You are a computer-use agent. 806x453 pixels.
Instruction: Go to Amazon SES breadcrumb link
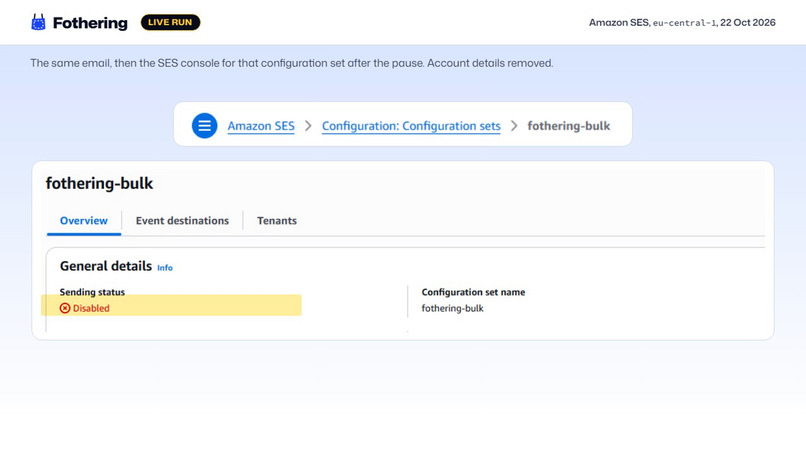tap(261, 126)
